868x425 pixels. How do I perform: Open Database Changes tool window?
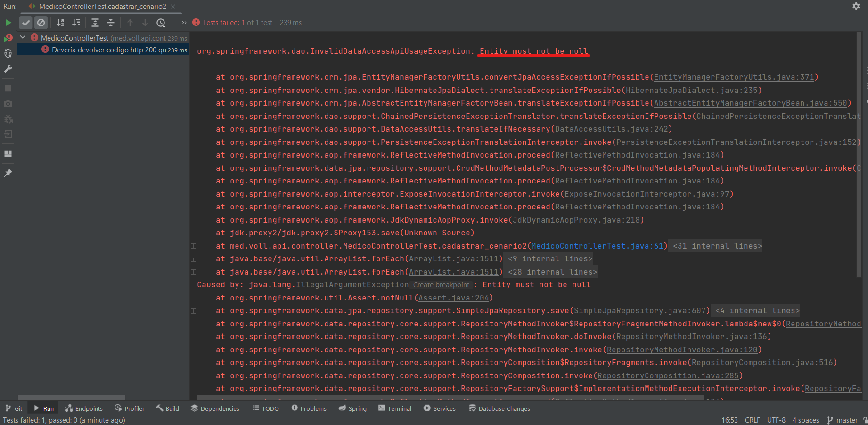(x=499, y=408)
